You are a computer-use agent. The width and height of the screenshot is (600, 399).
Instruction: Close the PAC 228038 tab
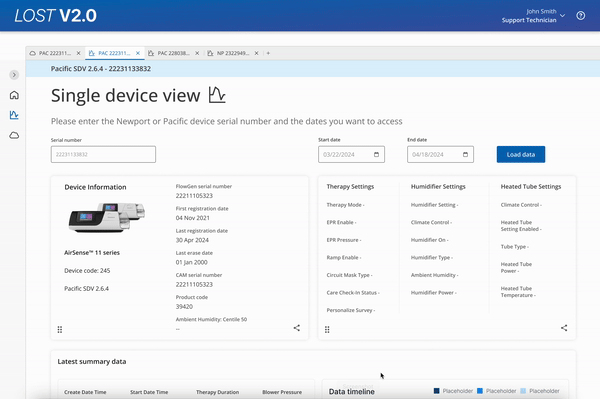pyautogui.click(x=197, y=53)
